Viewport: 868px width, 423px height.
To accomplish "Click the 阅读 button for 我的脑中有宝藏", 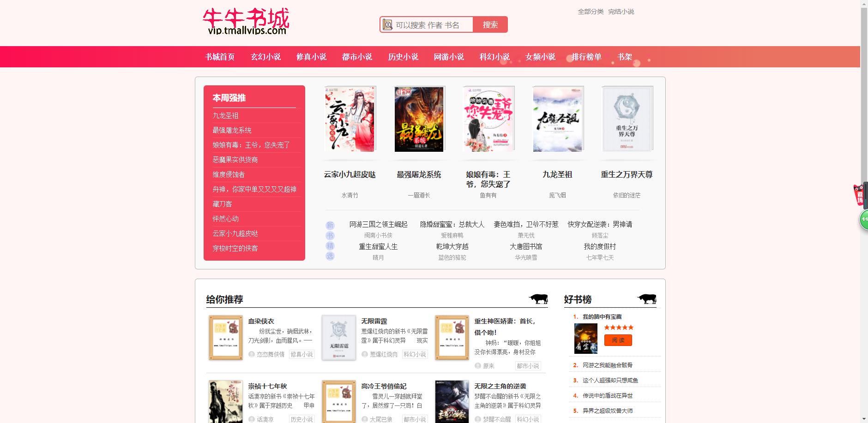I will [618, 340].
